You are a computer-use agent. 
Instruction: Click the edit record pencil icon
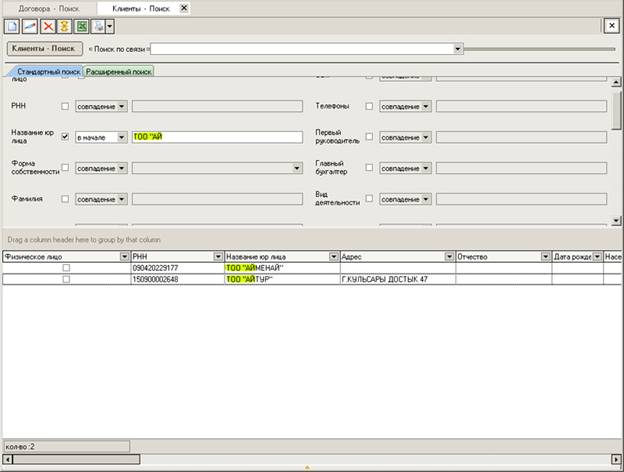30,25
